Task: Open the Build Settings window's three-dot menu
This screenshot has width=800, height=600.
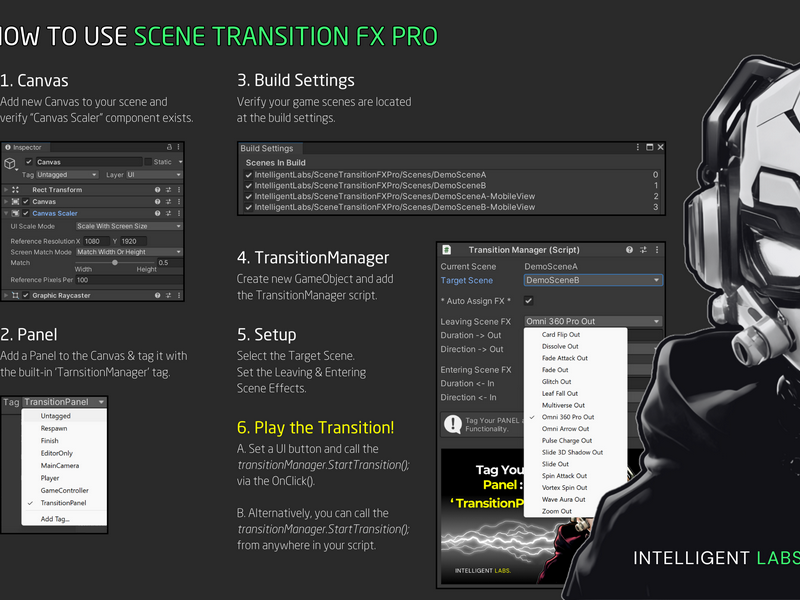Action: point(637,147)
